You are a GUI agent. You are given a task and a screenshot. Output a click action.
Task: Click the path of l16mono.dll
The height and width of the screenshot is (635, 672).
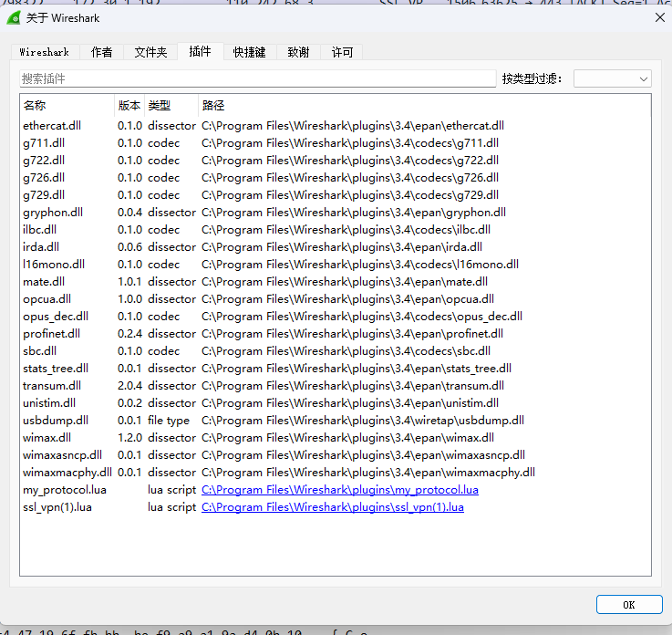pos(360,265)
